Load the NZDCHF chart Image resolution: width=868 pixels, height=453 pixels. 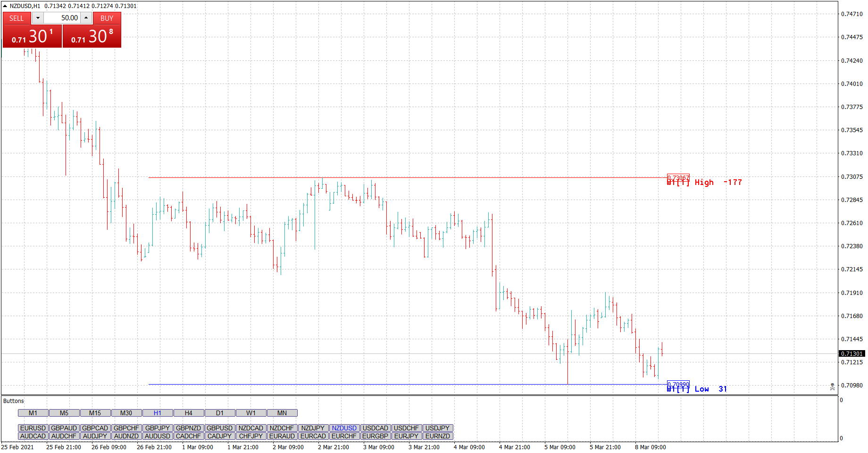[282, 428]
